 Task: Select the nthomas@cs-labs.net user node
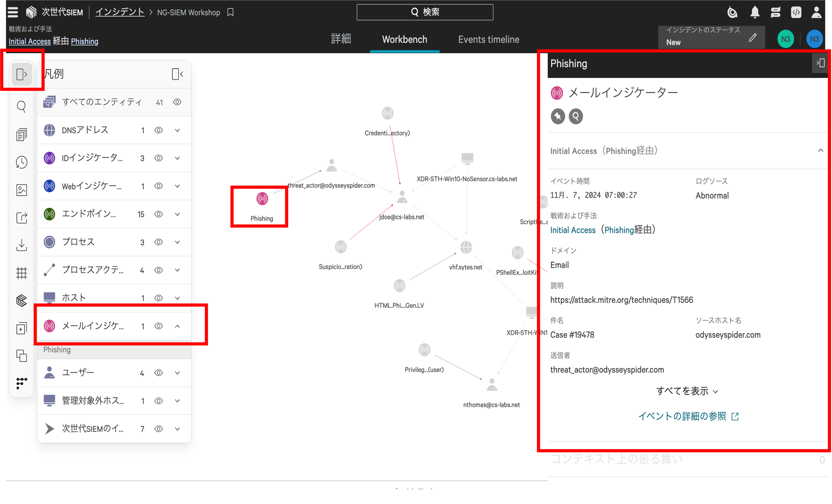(x=492, y=385)
